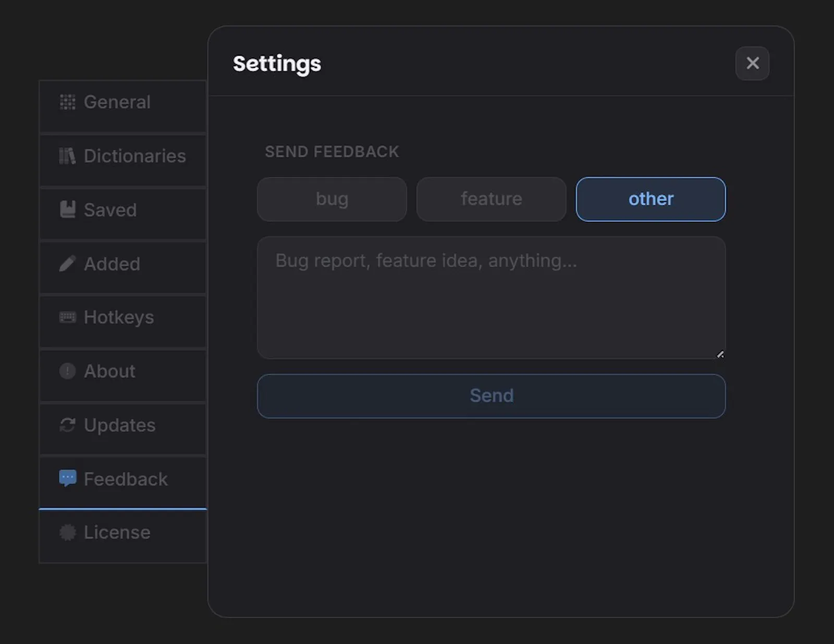Close the Settings dialog
Viewport: 834px width, 644px height.
pyautogui.click(x=752, y=64)
